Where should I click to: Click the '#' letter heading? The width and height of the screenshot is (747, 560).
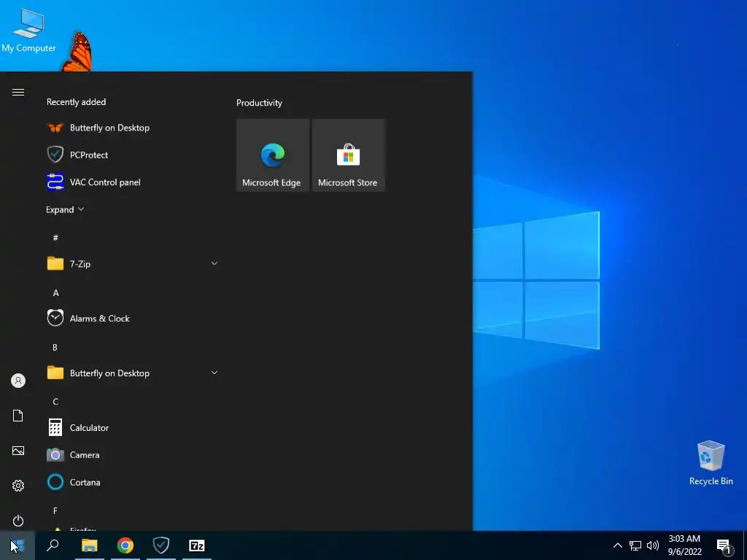coord(55,238)
